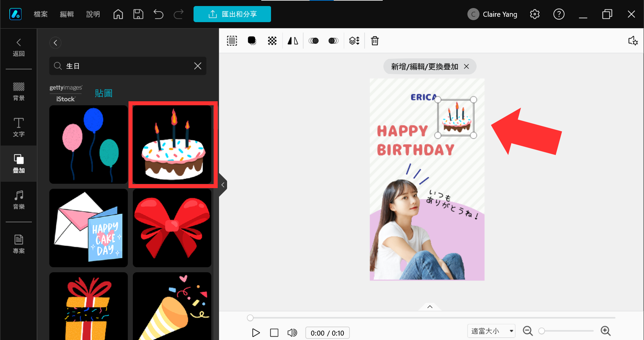Open the 檔案 menu
The image size is (644, 340).
coord(41,14)
